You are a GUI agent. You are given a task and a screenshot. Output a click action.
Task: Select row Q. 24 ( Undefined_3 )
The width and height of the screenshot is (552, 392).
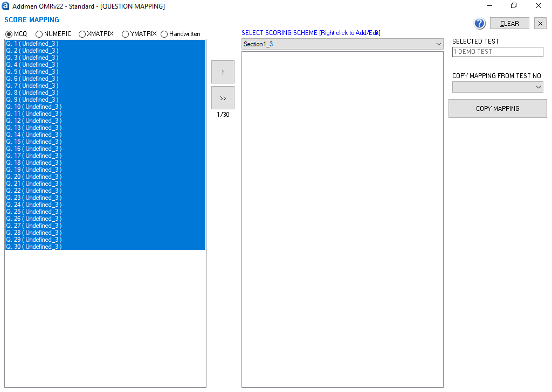pos(105,205)
